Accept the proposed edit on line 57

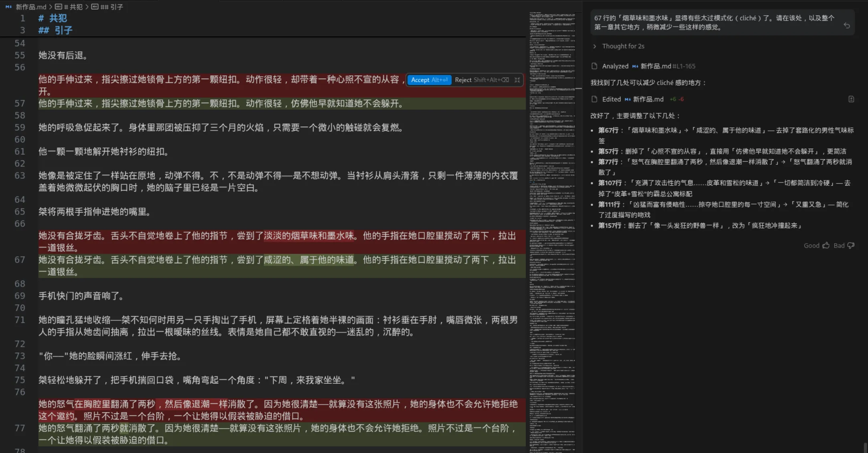point(429,80)
